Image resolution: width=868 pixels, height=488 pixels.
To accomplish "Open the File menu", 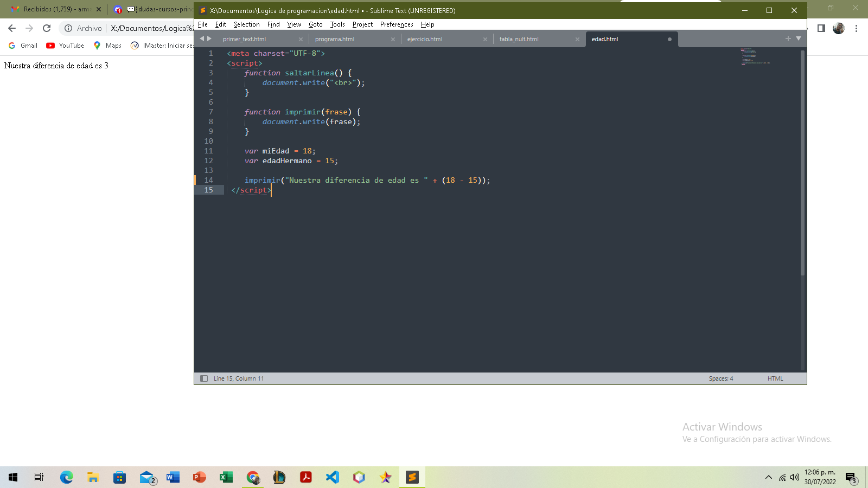I will pos(203,24).
